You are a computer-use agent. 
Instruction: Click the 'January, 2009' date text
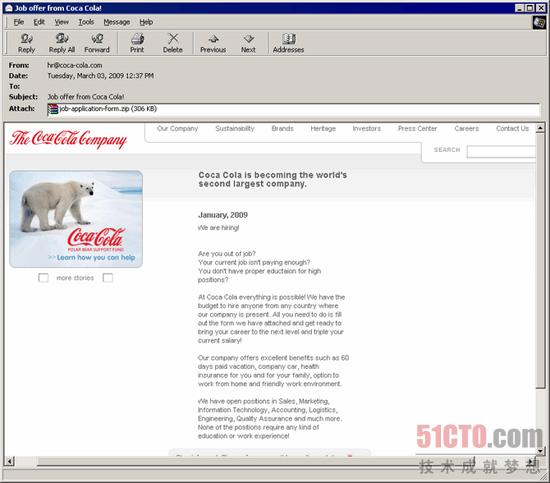[223, 215]
